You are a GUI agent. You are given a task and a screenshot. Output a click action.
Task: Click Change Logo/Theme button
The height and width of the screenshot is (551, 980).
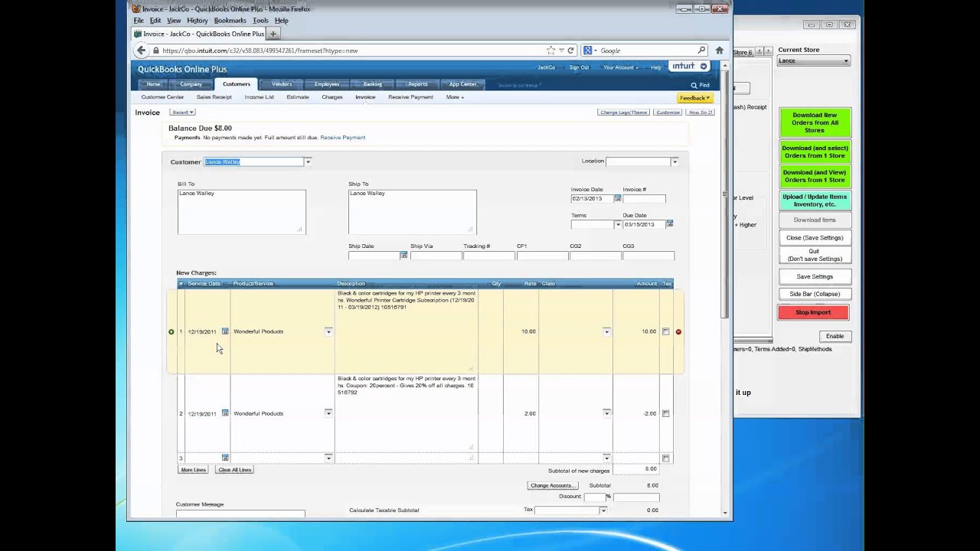pyautogui.click(x=624, y=112)
